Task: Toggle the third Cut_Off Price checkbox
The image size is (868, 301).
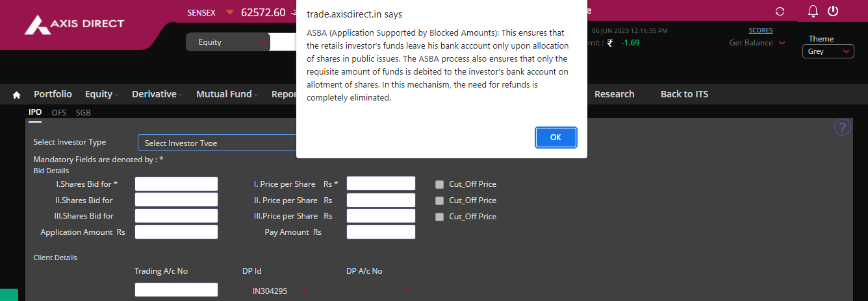Action: point(440,217)
